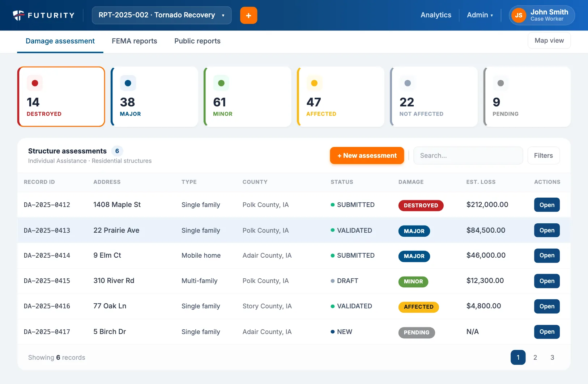Select the Affected yellow dot icon
The width and height of the screenshot is (588, 384).
314,83
